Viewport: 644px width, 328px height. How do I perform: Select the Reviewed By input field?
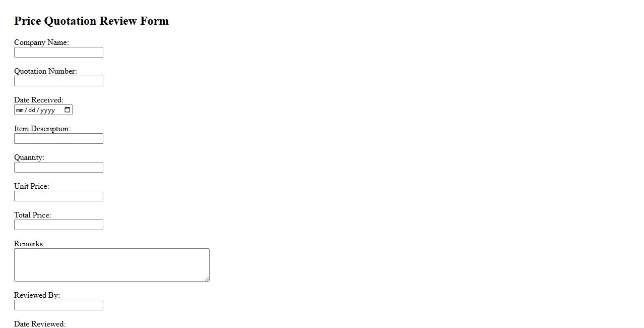58,305
